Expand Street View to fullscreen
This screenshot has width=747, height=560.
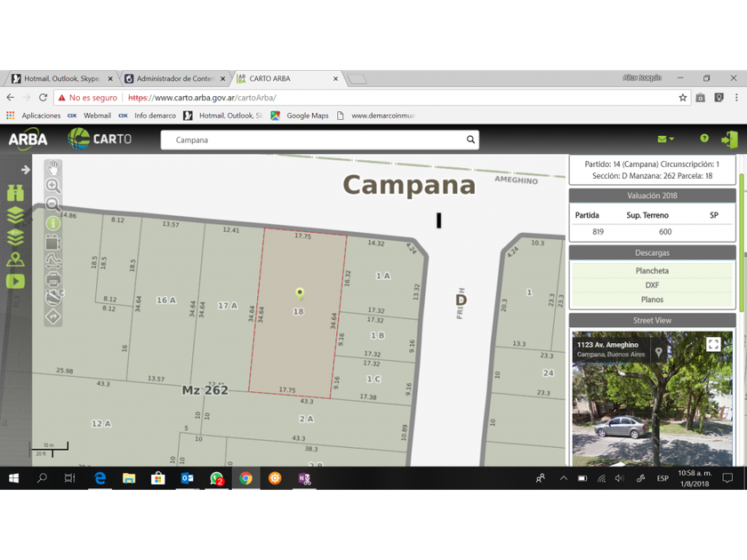point(713,345)
